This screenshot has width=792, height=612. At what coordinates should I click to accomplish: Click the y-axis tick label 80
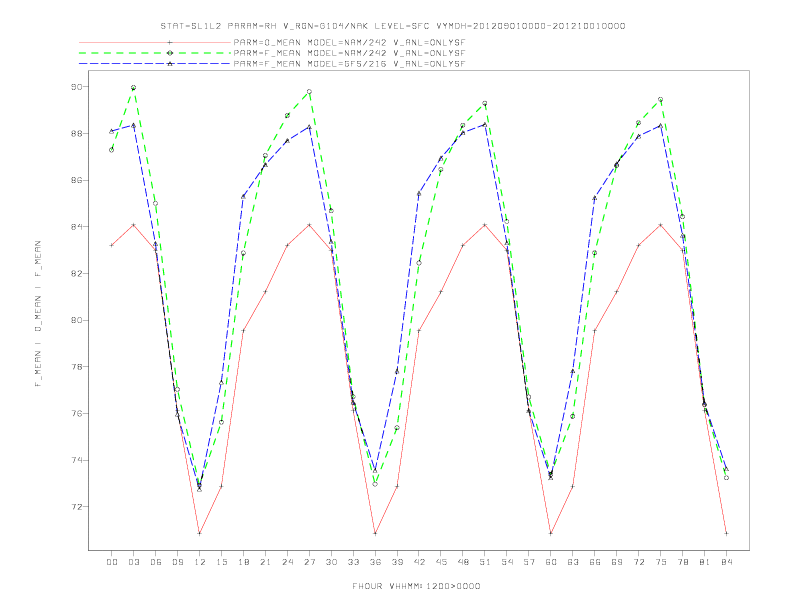(76, 320)
